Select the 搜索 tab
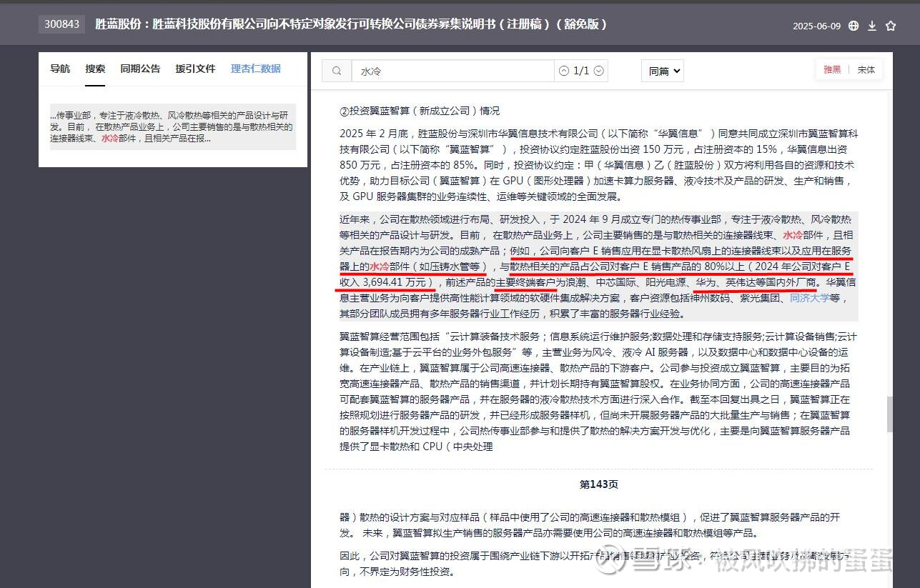 [95, 69]
